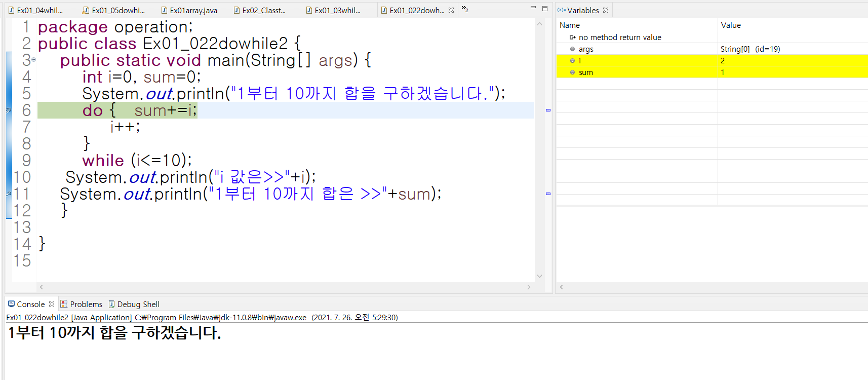Select the Ex01array.java editor tab
Viewport: 868px width, 380px height.
[x=189, y=10]
